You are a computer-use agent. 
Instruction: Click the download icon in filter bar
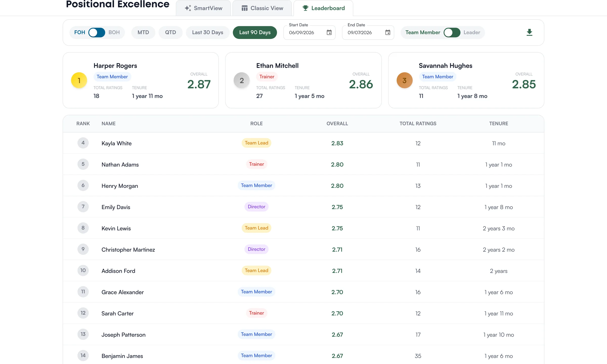click(x=529, y=32)
